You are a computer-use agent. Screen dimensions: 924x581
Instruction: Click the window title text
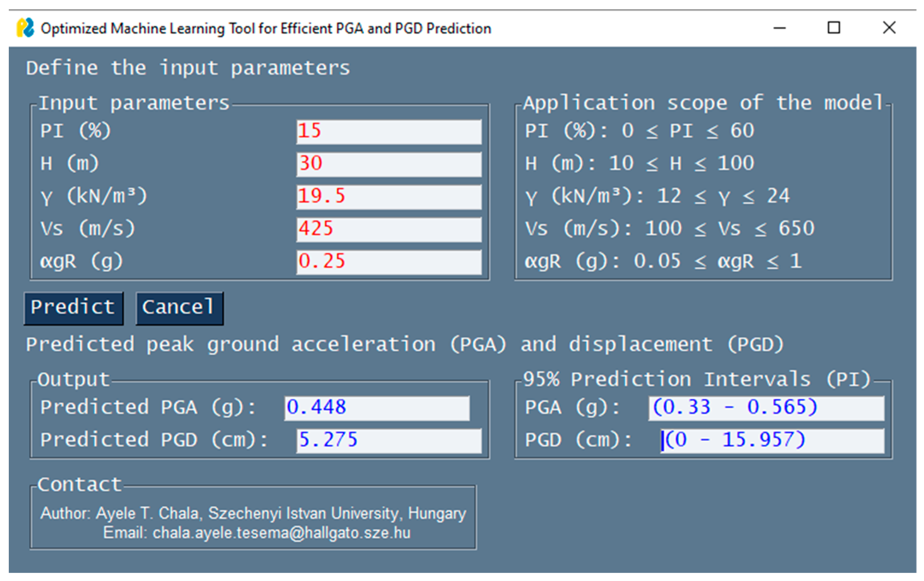click(265, 28)
